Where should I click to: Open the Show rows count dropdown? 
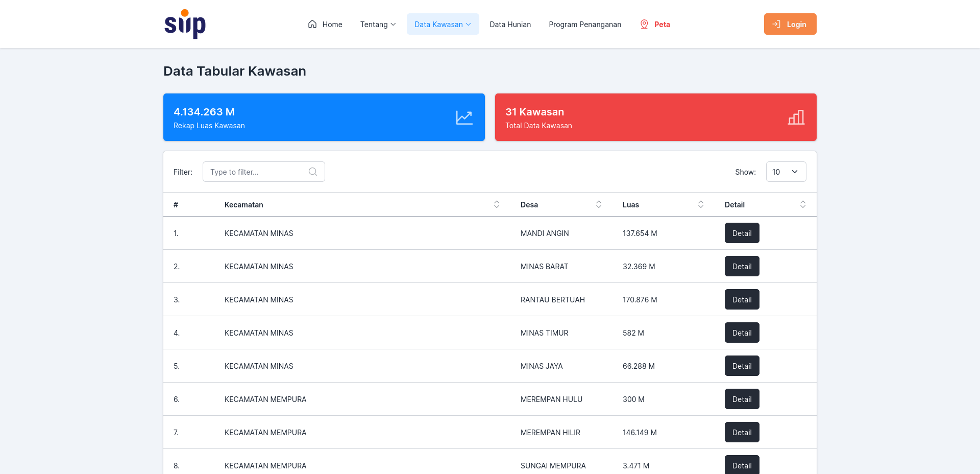pyautogui.click(x=786, y=172)
